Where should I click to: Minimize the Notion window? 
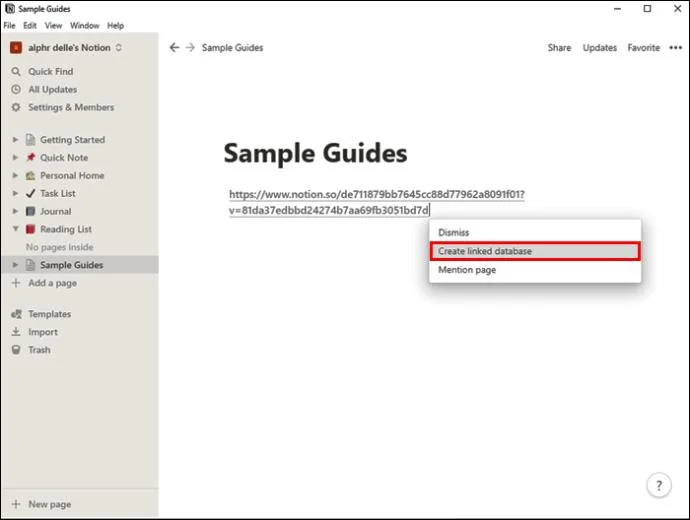point(617,8)
